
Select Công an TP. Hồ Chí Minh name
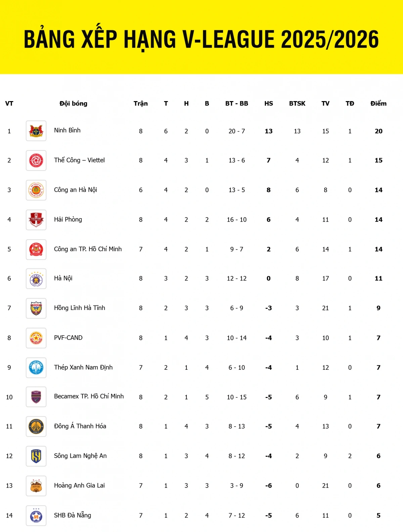88,249
